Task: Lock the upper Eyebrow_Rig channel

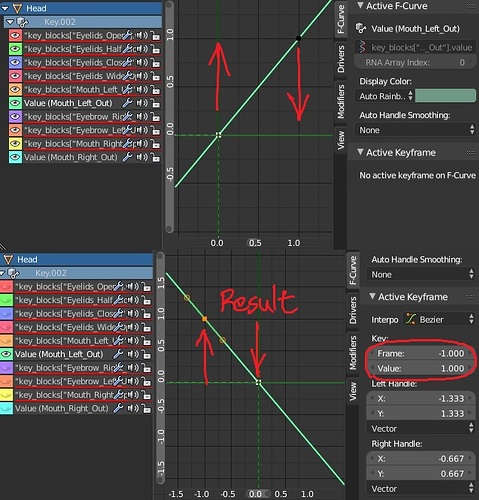Action: [x=155, y=117]
